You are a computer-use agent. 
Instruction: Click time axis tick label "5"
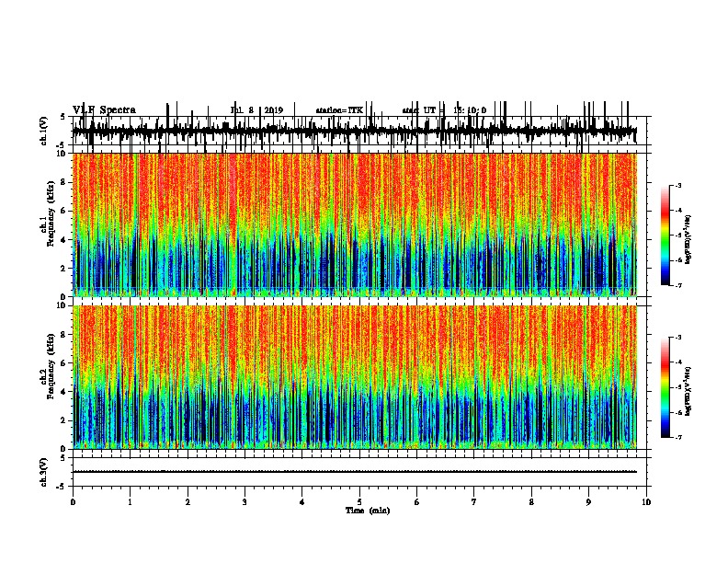click(x=359, y=502)
